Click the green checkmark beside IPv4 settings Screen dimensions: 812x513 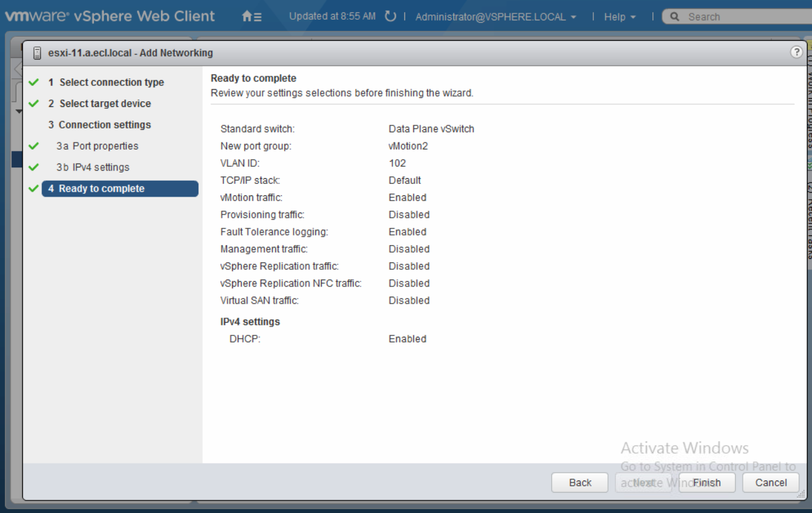point(34,167)
